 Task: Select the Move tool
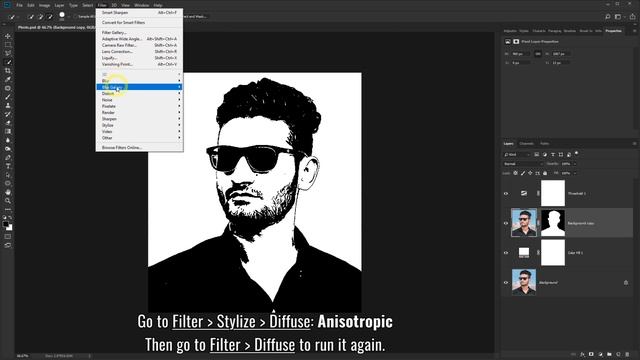(8, 36)
